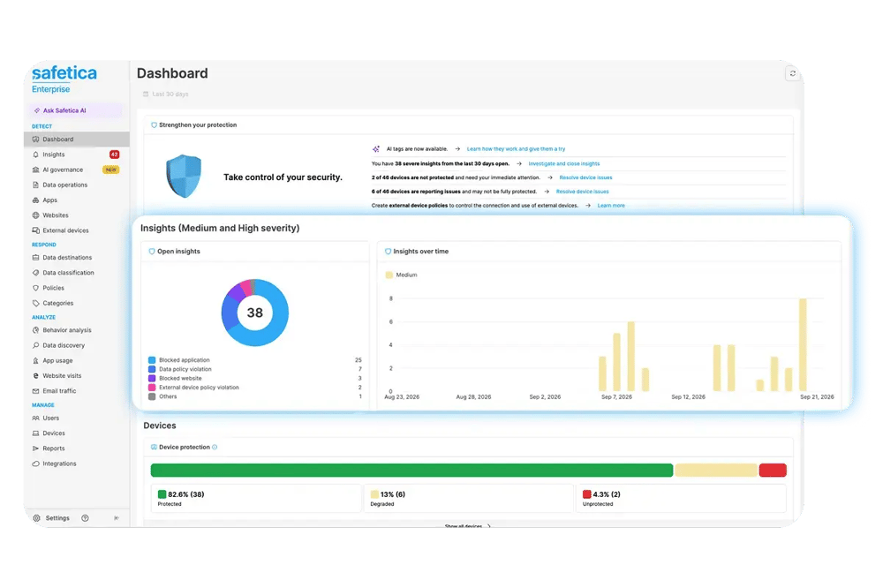The width and height of the screenshot is (883, 588).
Task: Click the Integrations cloud icon
Action: (36, 464)
